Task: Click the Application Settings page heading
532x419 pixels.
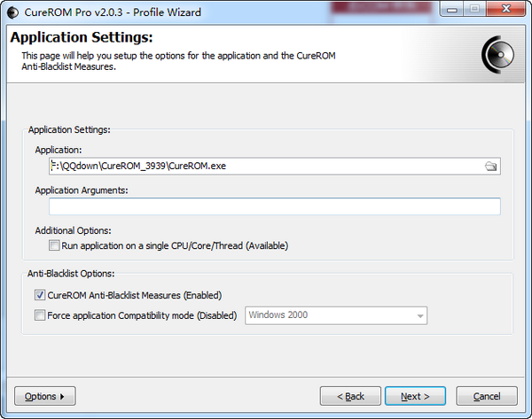Action: point(82,37)
